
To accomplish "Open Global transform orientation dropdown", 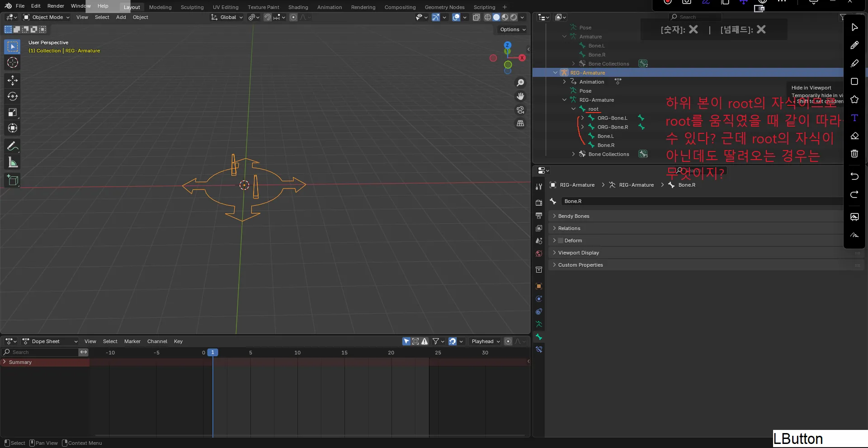I will (x=227, y=17).
